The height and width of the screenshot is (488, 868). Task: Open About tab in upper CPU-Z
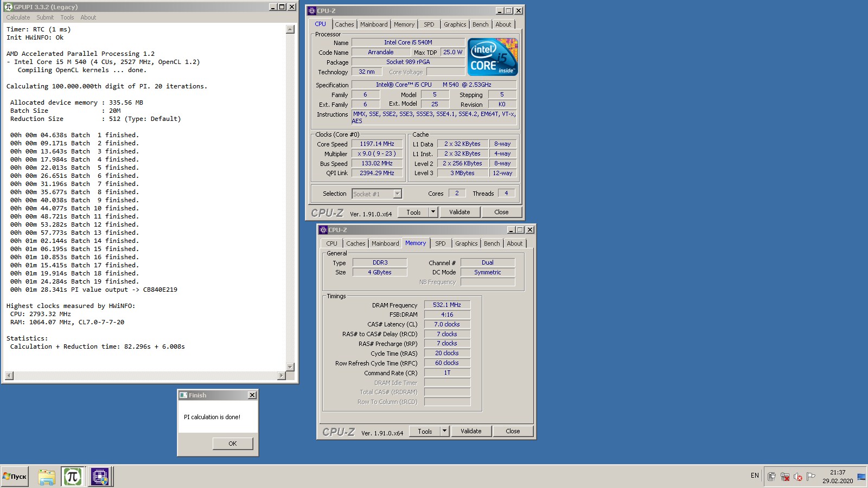(503, 24)
